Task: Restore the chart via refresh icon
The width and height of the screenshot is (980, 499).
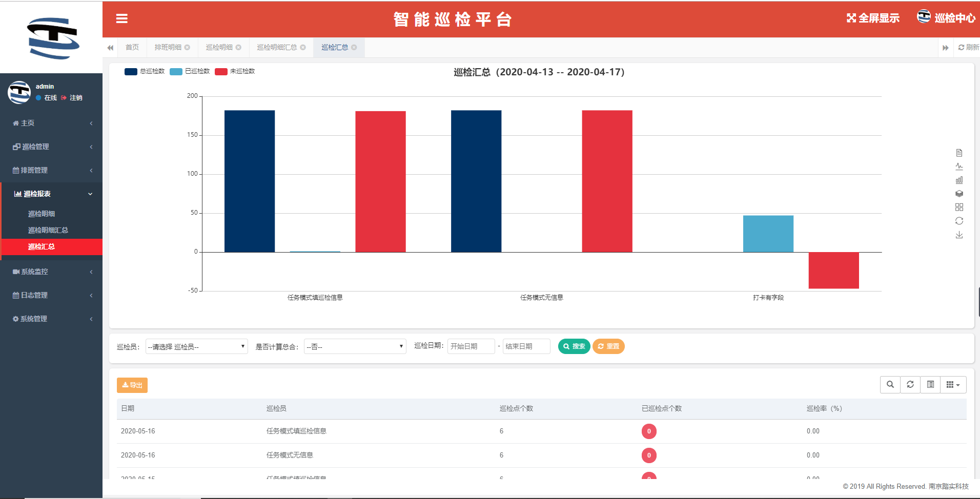Action: [x=959, y=221]
